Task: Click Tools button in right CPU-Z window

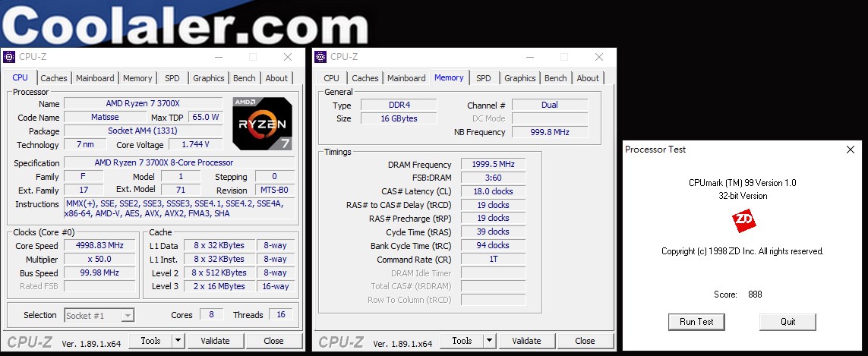Action: point(462,341)
